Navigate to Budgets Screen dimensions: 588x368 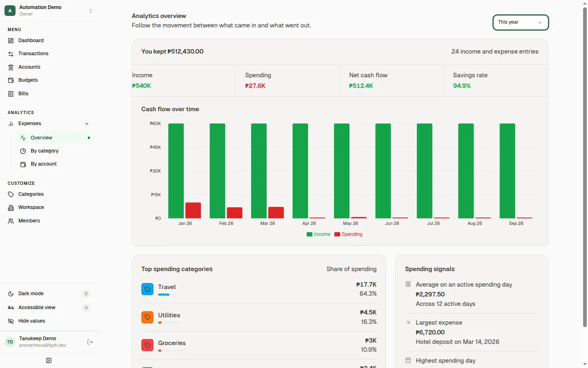point(49,80)
